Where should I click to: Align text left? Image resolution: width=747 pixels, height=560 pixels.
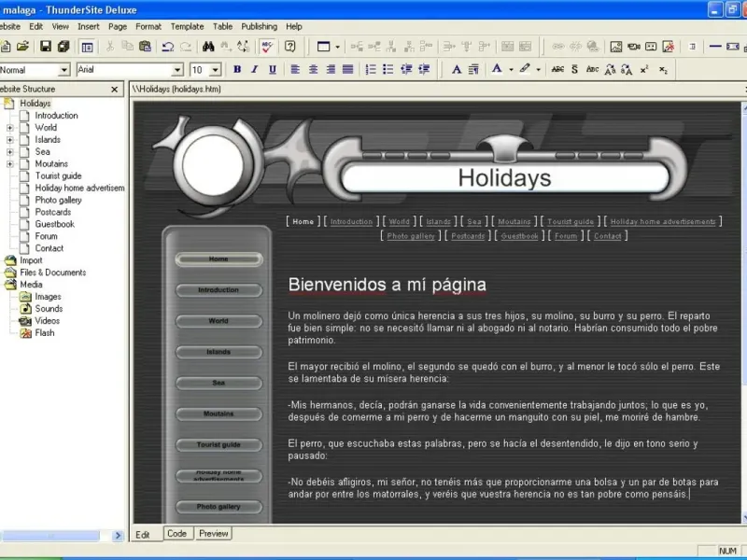point(295,69)
